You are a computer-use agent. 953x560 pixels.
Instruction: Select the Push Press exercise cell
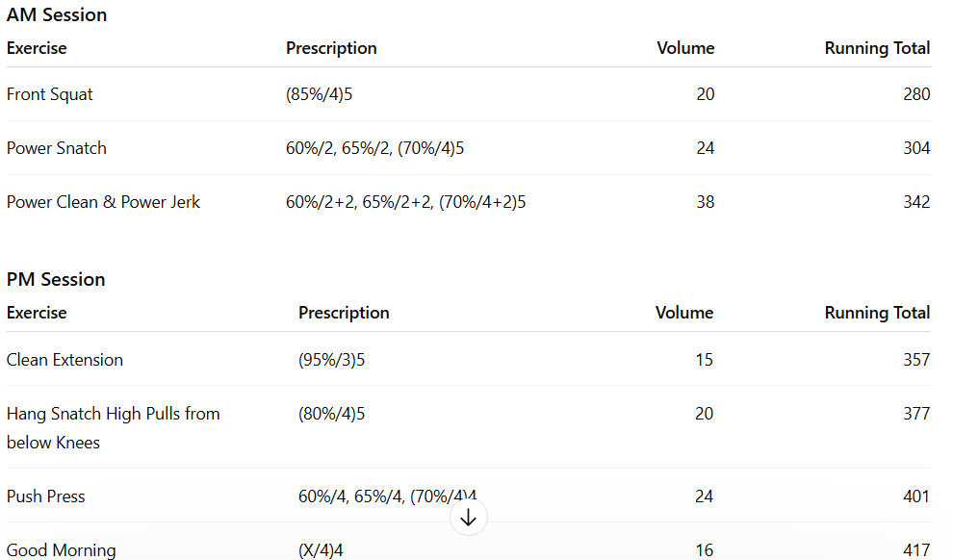click(x=45, y=496)
